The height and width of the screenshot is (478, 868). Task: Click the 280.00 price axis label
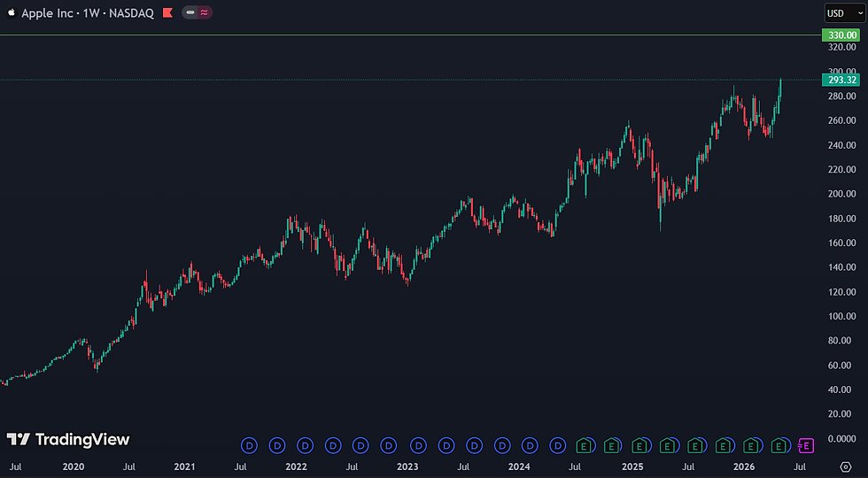[841, 96]
